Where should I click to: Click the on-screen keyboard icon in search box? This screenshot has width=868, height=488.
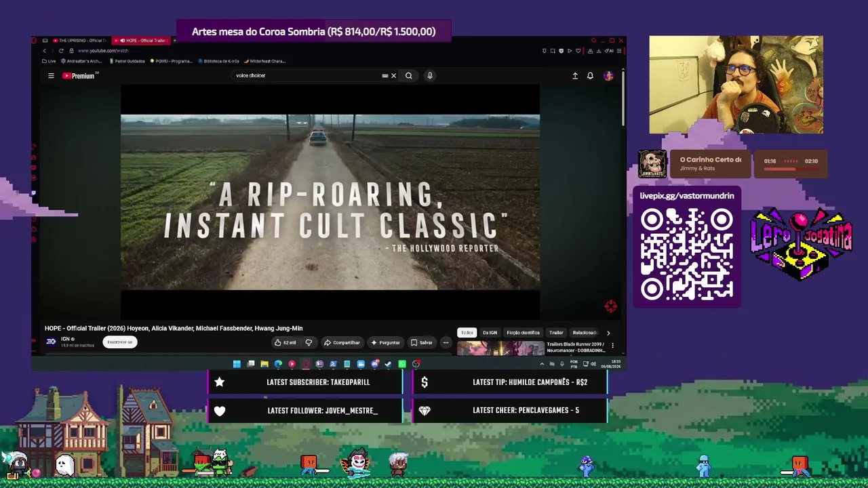click(384, 76)
